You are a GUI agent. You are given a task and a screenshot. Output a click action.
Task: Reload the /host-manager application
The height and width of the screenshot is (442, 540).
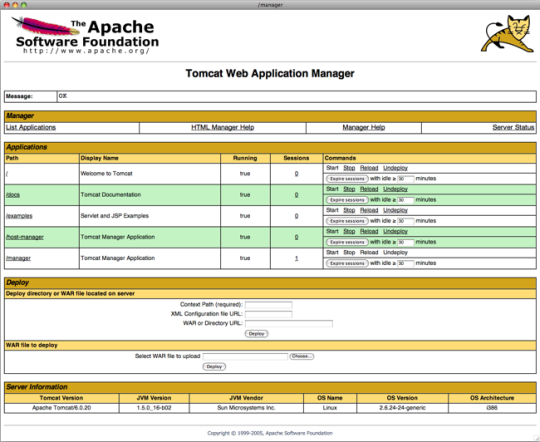click(369, 231)
